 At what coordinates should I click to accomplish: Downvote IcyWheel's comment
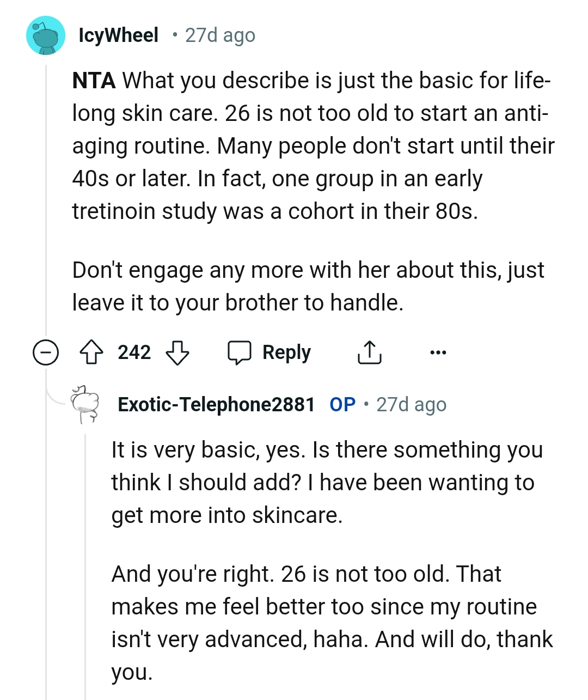pos(178,352)
